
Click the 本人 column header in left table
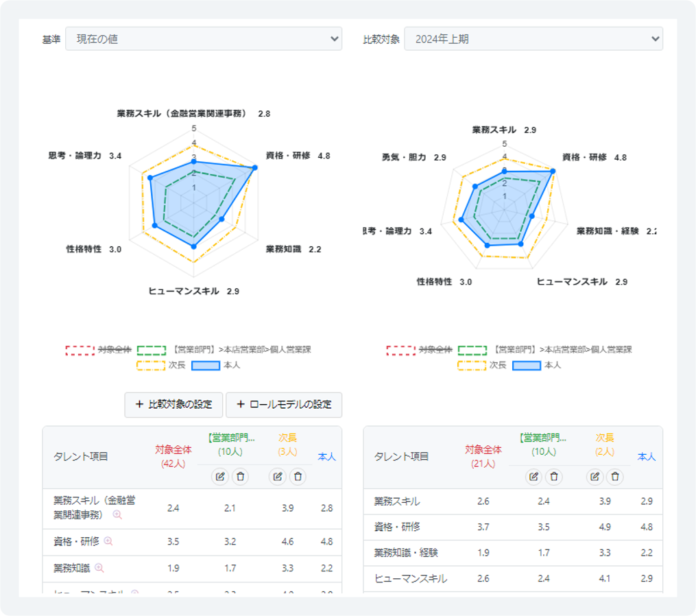[326, 456]
